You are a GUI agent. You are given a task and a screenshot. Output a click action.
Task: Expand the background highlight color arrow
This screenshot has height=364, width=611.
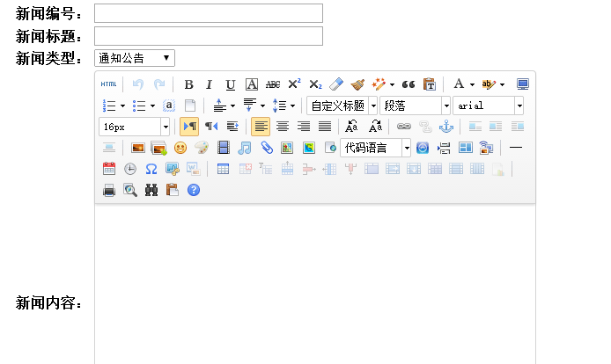tap(503, 84)
